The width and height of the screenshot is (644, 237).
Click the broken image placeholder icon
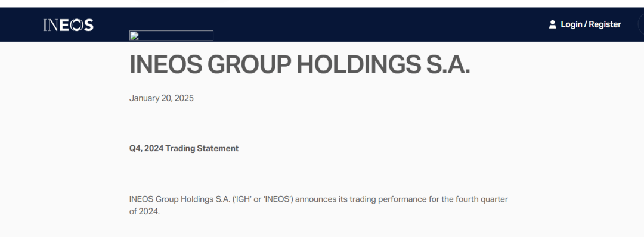point(133,36)
